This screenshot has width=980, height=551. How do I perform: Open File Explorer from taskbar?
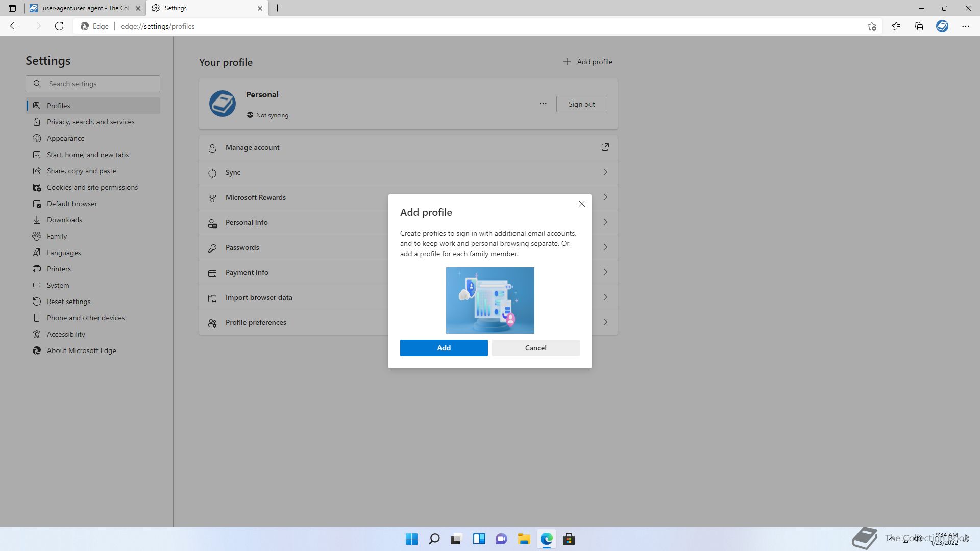point(524,539)
